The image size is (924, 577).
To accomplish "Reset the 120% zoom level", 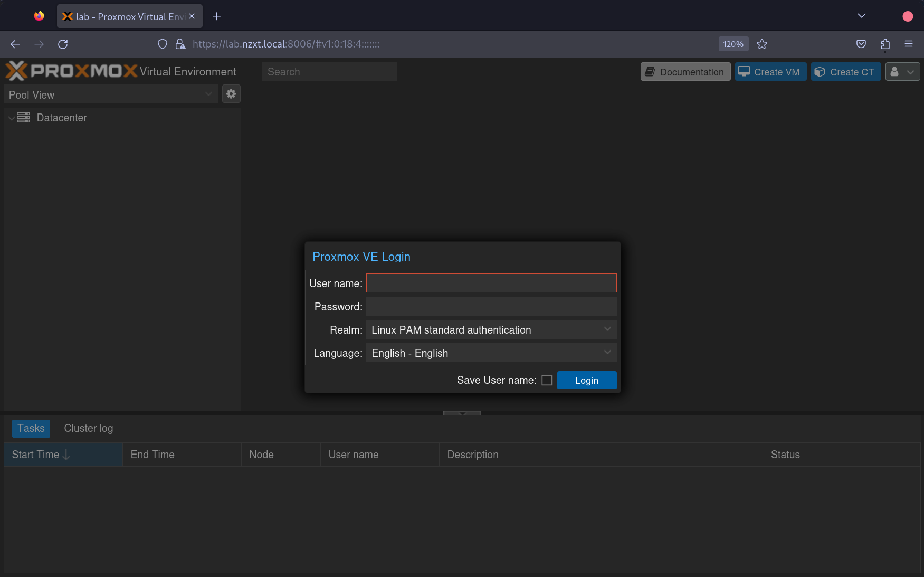I will point(734,44).
